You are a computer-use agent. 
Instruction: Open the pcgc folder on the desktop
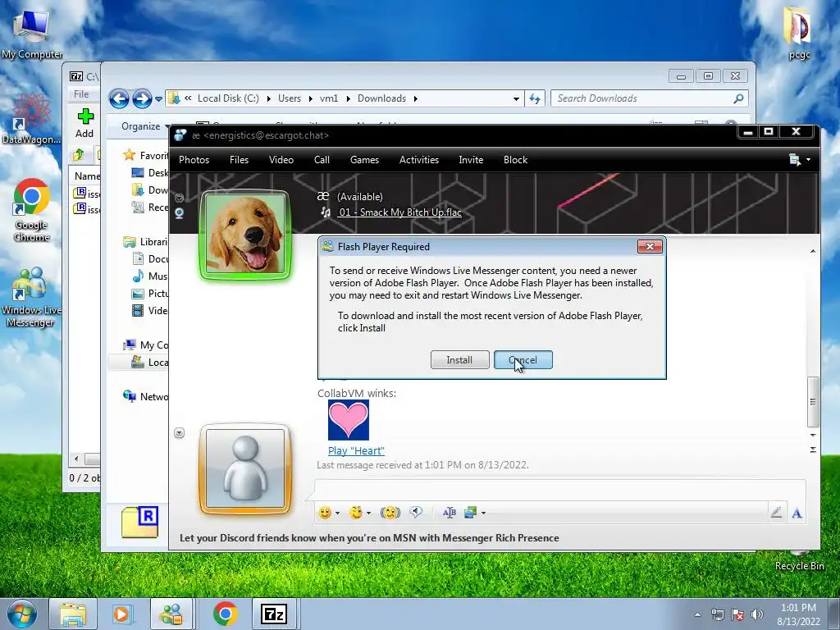[799, 33]
